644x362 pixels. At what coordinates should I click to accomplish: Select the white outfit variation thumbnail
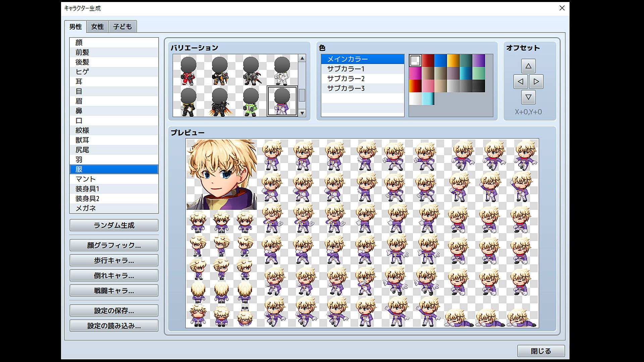(282, 70)
